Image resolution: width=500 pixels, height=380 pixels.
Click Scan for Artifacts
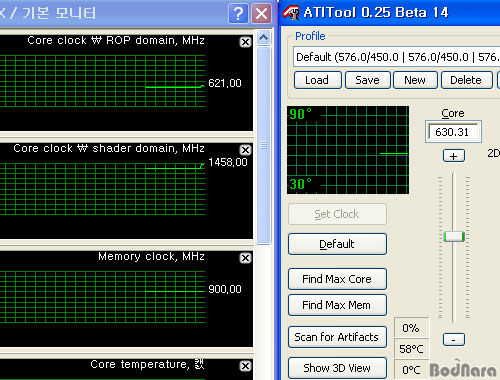pyautogui.click(x=337, y=337)
